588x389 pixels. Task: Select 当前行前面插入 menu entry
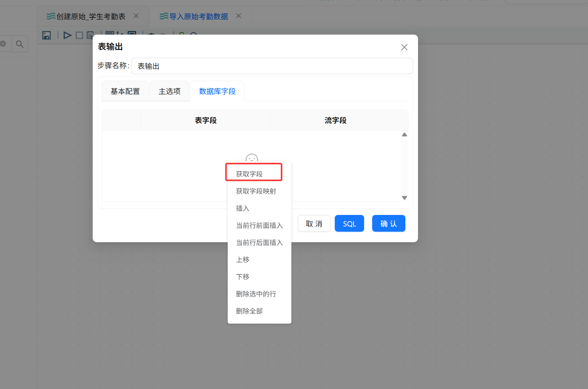[x=259, y=225]
